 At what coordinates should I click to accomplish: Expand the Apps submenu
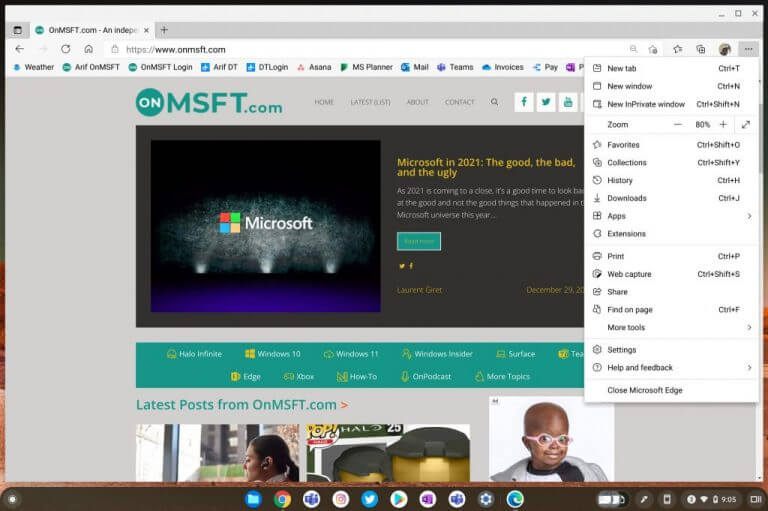coord(672,216)
